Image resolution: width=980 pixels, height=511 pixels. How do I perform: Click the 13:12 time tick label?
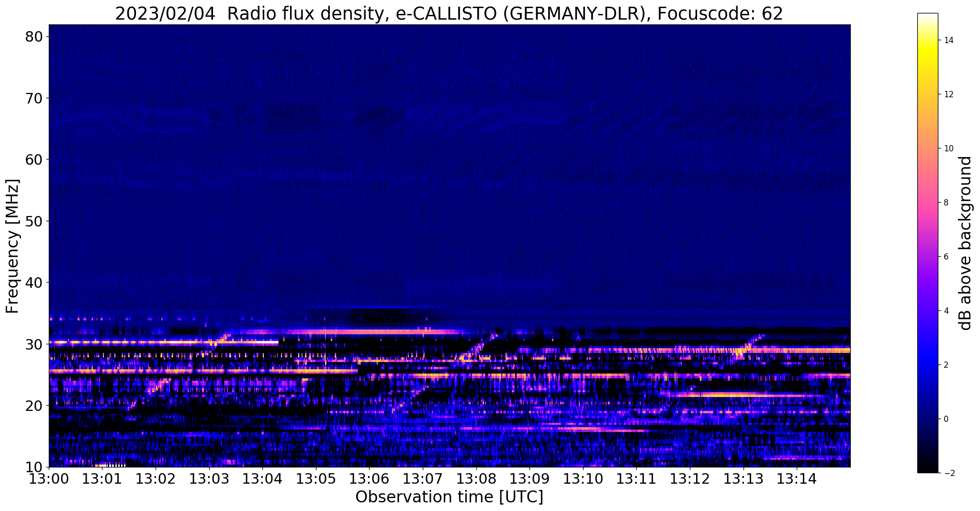690,479
